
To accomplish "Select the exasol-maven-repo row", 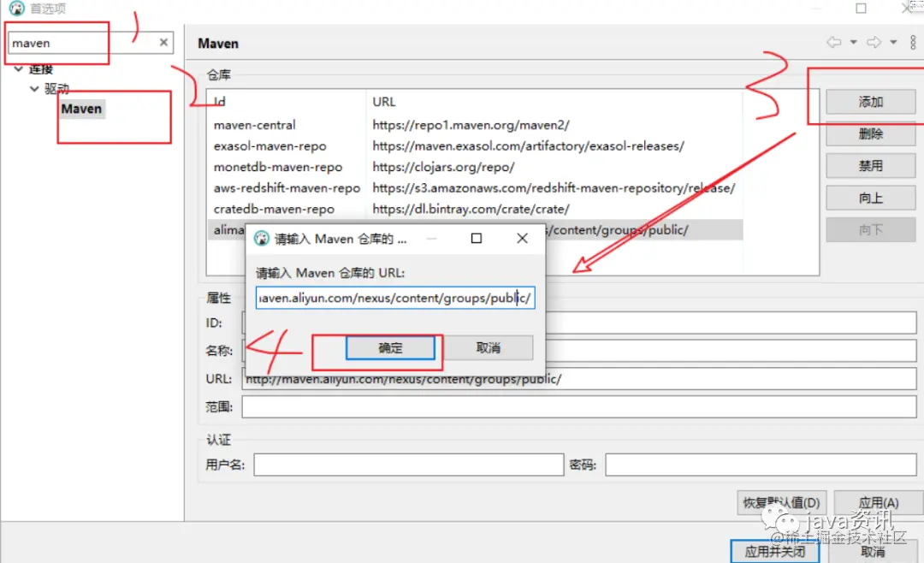I will point(474,146).
